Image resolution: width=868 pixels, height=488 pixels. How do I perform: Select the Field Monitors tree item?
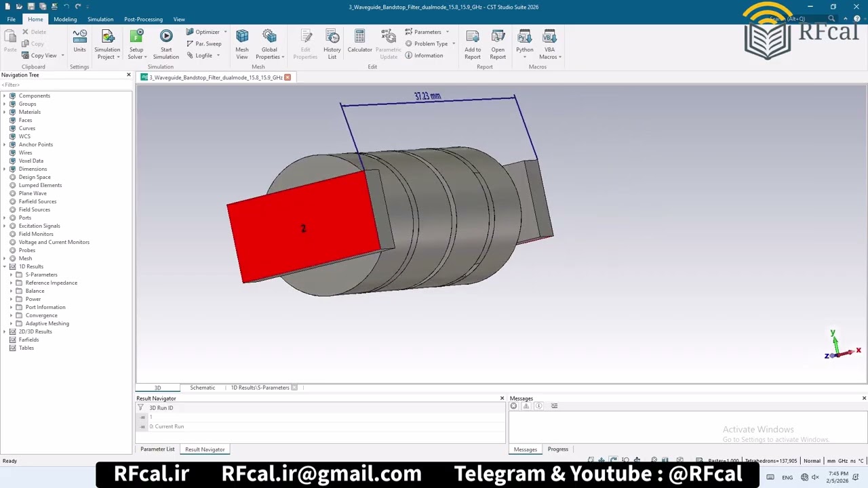36,234
